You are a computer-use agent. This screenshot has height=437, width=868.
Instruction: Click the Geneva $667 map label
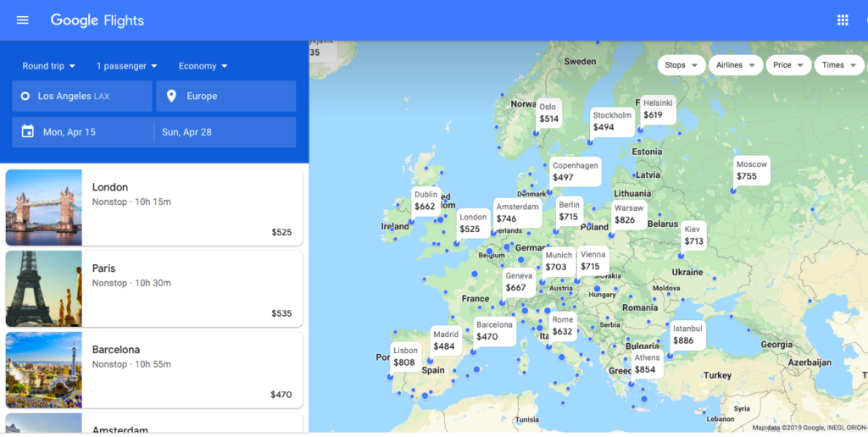pyautogui.click(x=519, y=282)
